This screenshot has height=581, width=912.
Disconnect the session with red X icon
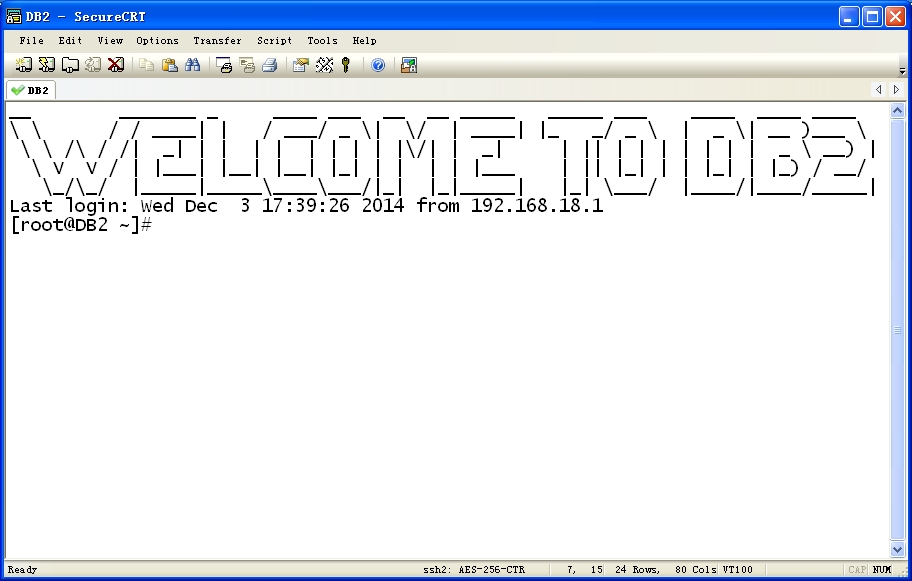(116, 65)
